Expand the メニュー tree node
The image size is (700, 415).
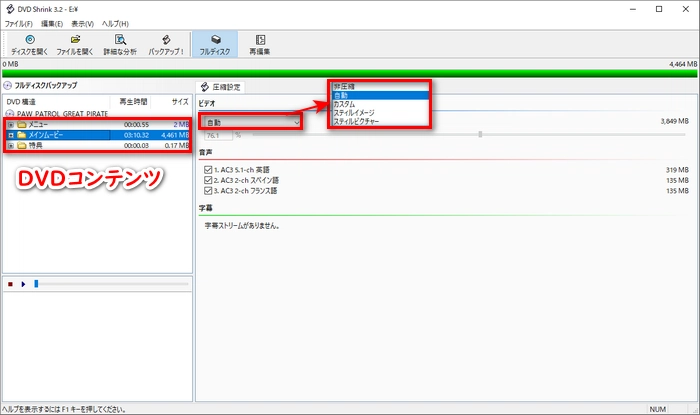pos(11,124)
